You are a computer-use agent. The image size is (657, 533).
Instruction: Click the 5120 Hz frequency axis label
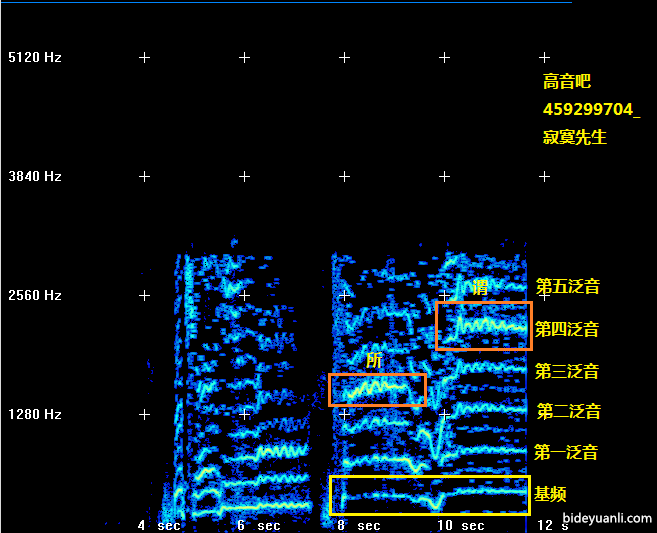pos(35,58)
